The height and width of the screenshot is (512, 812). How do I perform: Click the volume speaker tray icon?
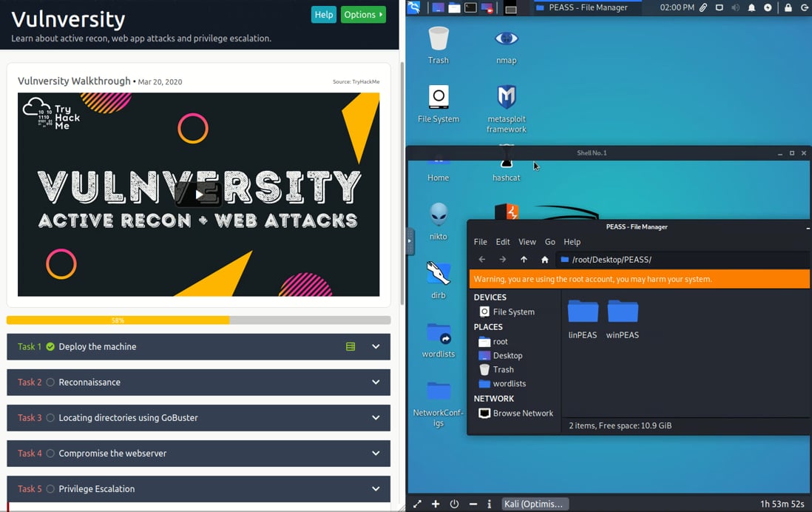(x=735, y=8)
